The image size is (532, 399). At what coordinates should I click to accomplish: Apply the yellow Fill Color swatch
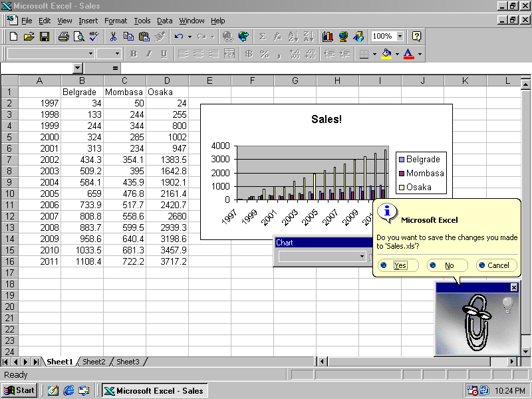click(387, 54)
